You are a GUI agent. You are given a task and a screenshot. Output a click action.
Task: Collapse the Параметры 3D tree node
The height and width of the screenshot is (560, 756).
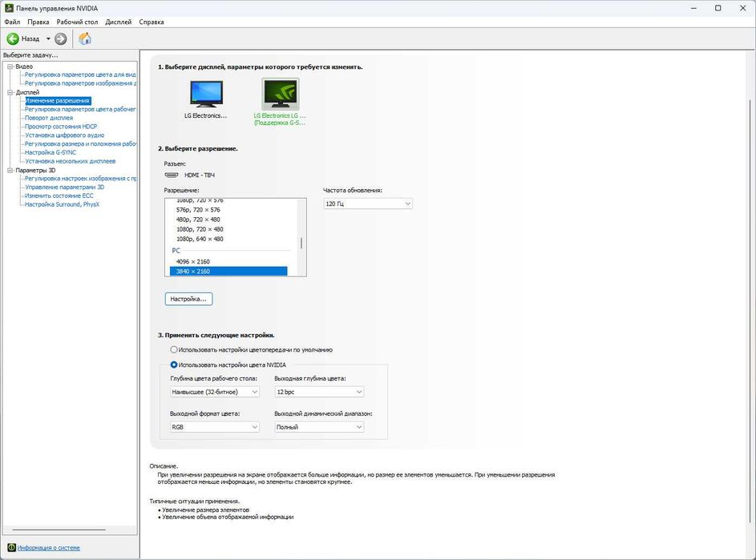click(10, 170)
